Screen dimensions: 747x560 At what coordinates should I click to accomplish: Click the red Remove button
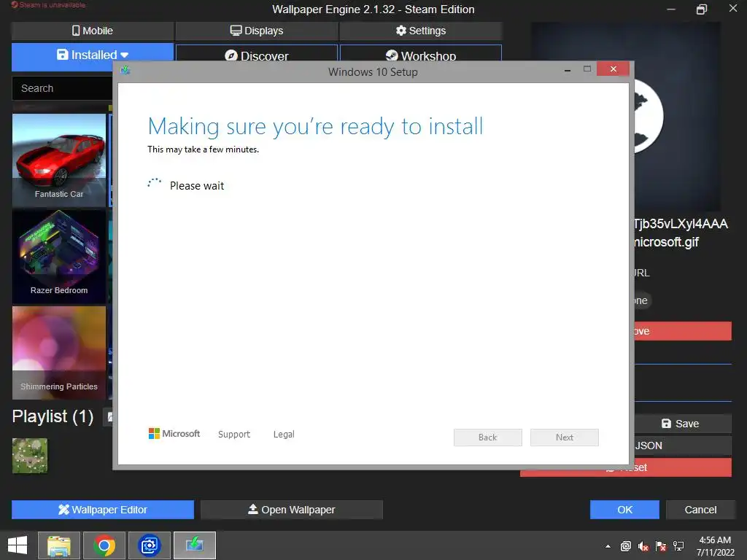(683, 331)
